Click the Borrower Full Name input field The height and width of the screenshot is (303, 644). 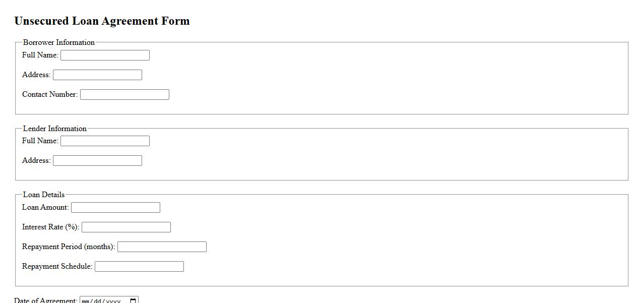[105, 55]
